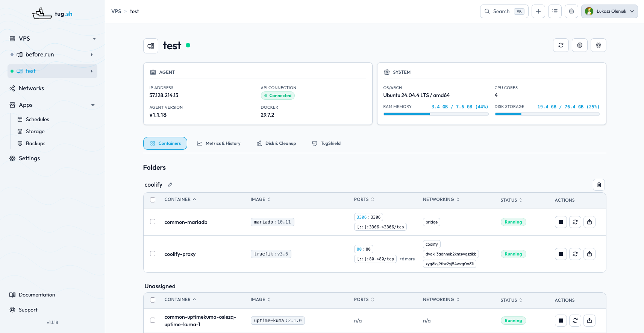This screenshot has height=333, width=644.
Task: Click the 3306 : 3306 port badge
Action: (x=368, y=217)
